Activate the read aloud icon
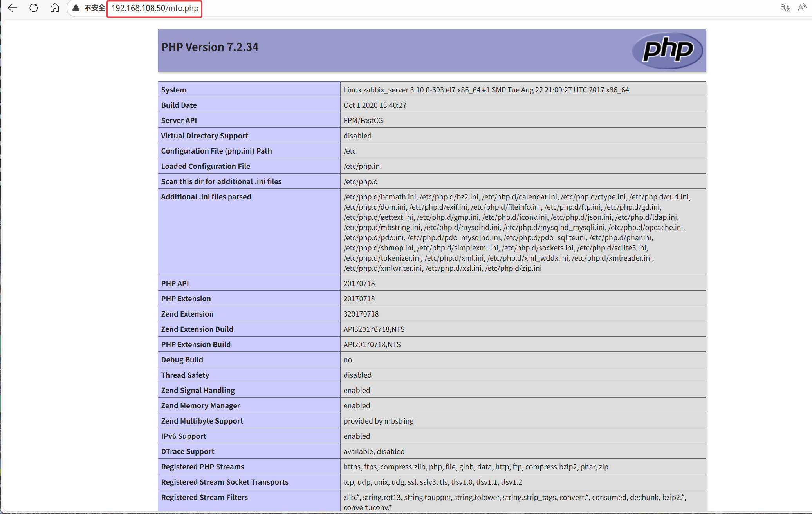Image resolution: width=812 pixels, height=514 pixels. 802,8
